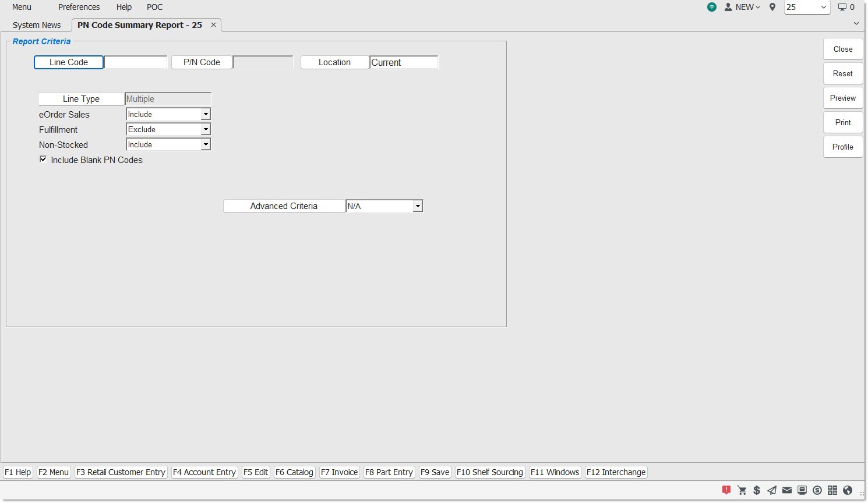Expand the Advanced Criteria dropdown

coord(417,206)
